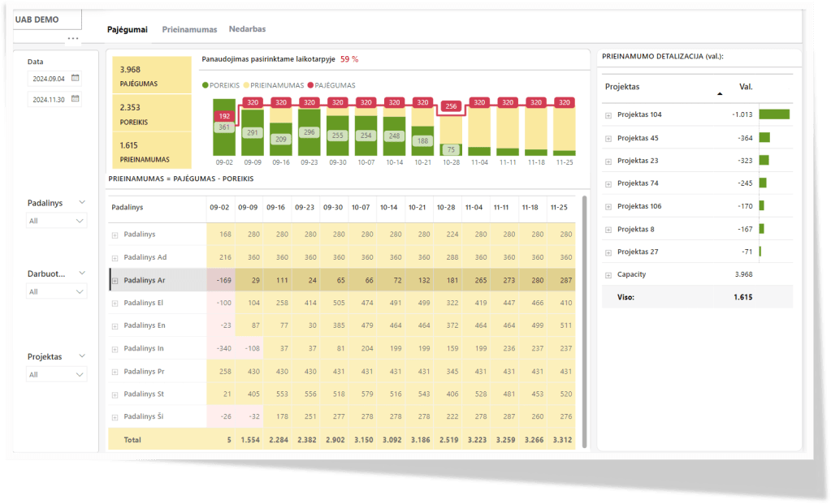Viewport: 831px width, 504px height.
Task: Open the end date calendar picker icon
Action: click(x=76, y=99)
